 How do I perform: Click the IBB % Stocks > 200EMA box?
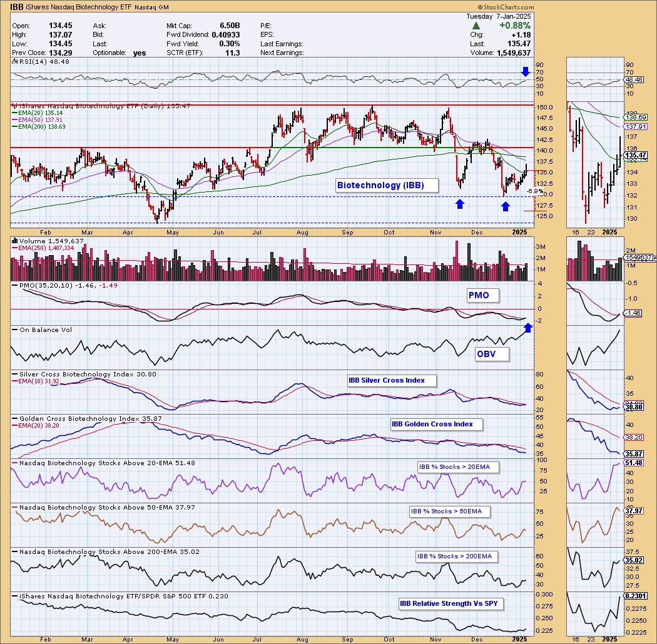[x=457, y=556]
